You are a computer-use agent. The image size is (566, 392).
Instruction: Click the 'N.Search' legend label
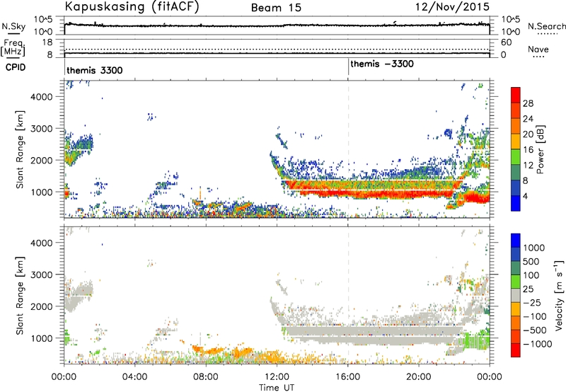546,26
